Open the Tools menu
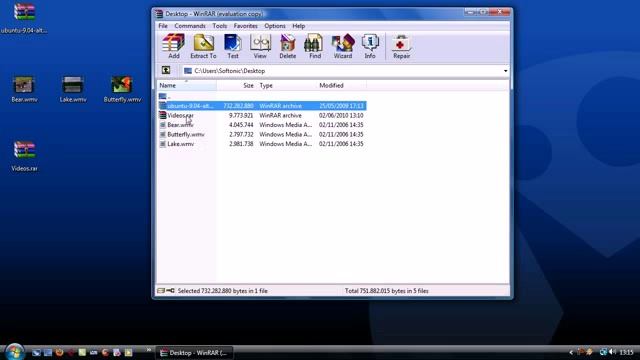640x360 pixels. (x=220, y=26)
